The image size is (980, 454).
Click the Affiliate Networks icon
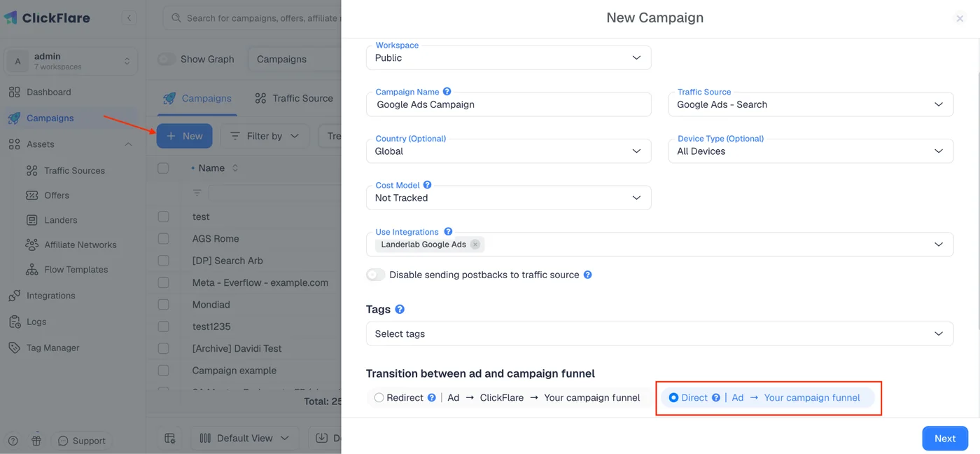click(x=31, y=245)
